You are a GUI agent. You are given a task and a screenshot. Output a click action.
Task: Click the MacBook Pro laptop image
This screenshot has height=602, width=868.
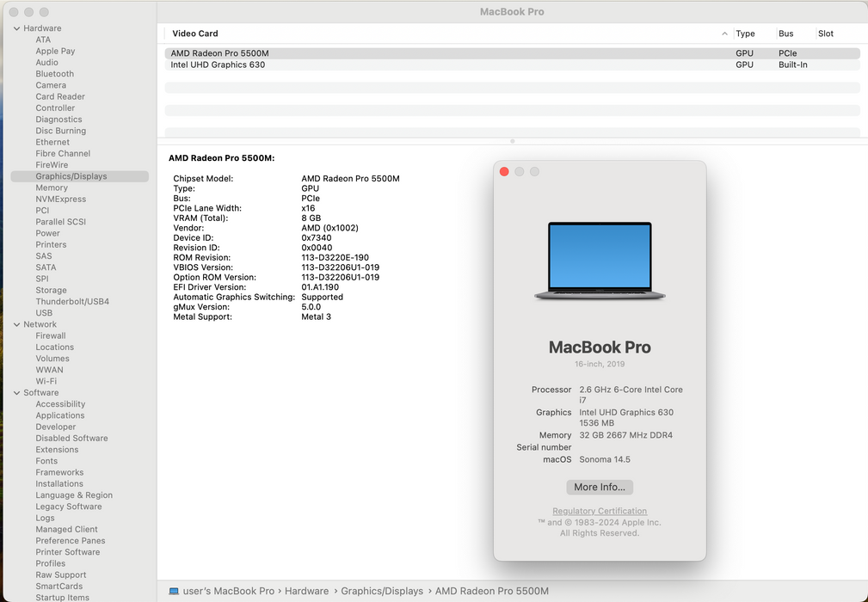point(600,261)
